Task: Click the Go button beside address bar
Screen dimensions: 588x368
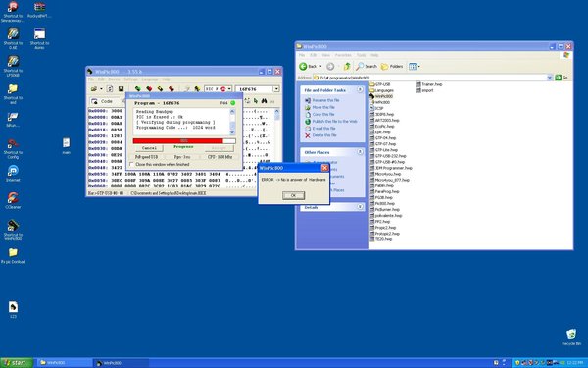Action: [x=562, y=78]
